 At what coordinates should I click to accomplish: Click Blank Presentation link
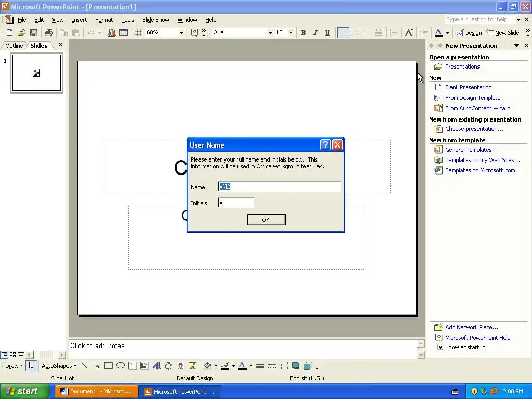click(468, 87)
